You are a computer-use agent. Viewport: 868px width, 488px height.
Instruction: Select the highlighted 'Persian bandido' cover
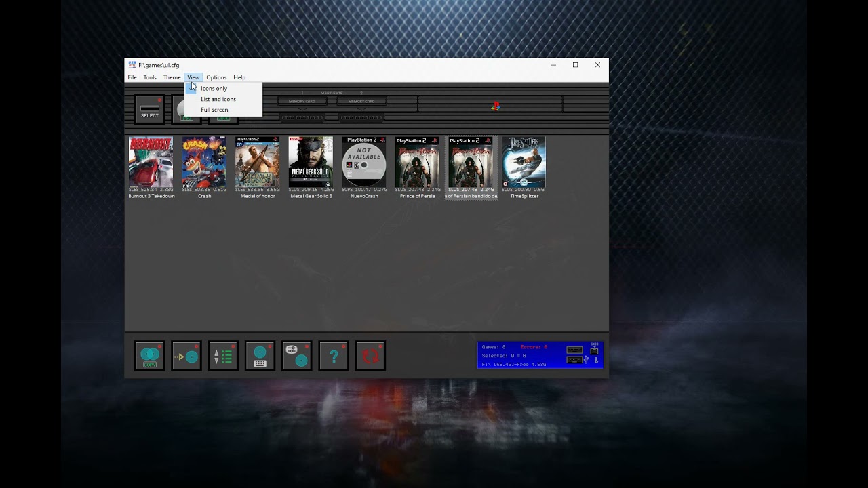(x=471, y=162)
